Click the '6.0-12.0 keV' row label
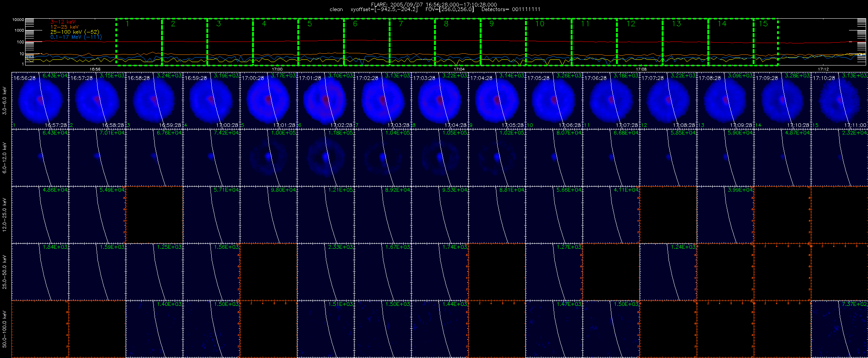 click(x=5, y=158)
